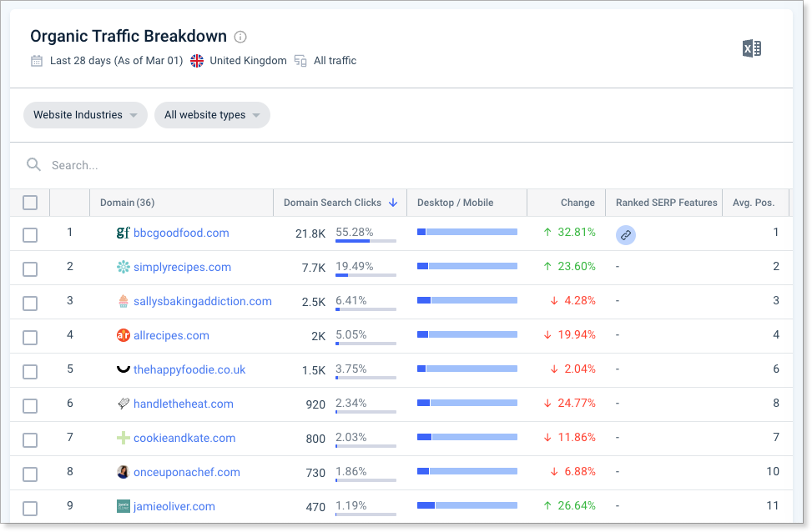
Task: Open jamieoliver.com domain link
Action: (174, 506)
